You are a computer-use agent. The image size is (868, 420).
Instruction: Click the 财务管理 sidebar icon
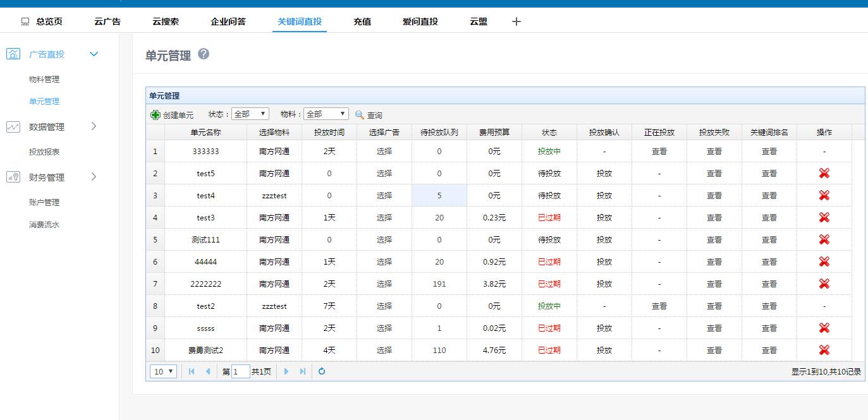coord(13,177)
